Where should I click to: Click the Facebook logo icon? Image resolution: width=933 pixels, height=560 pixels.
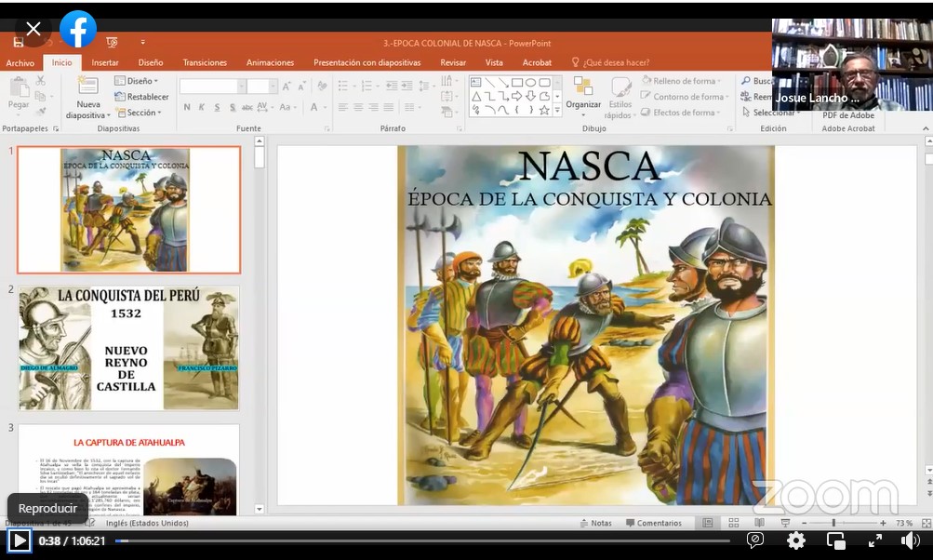point(78,30)
